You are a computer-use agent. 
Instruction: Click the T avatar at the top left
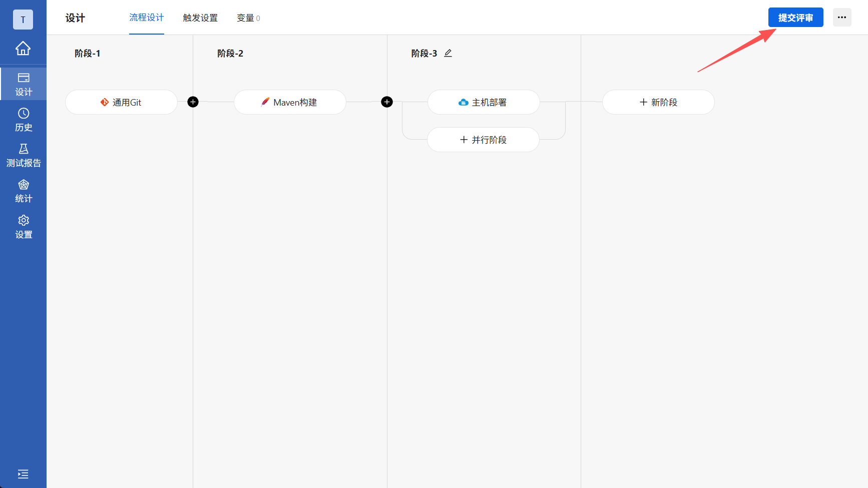pyautogui.click(x=23, y=20)
